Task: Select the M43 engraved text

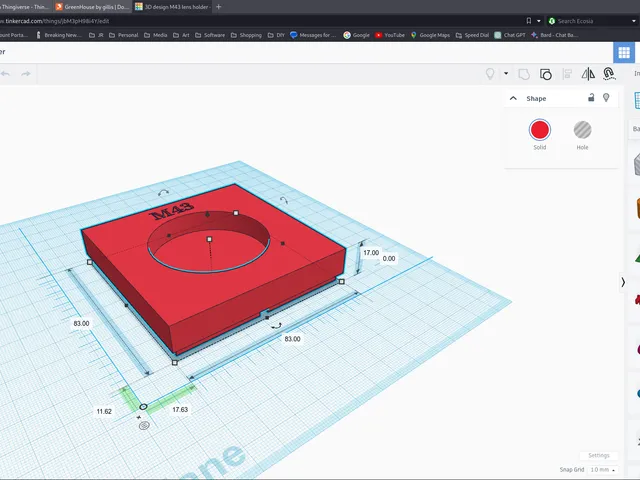Action: (x=172, y=211)
